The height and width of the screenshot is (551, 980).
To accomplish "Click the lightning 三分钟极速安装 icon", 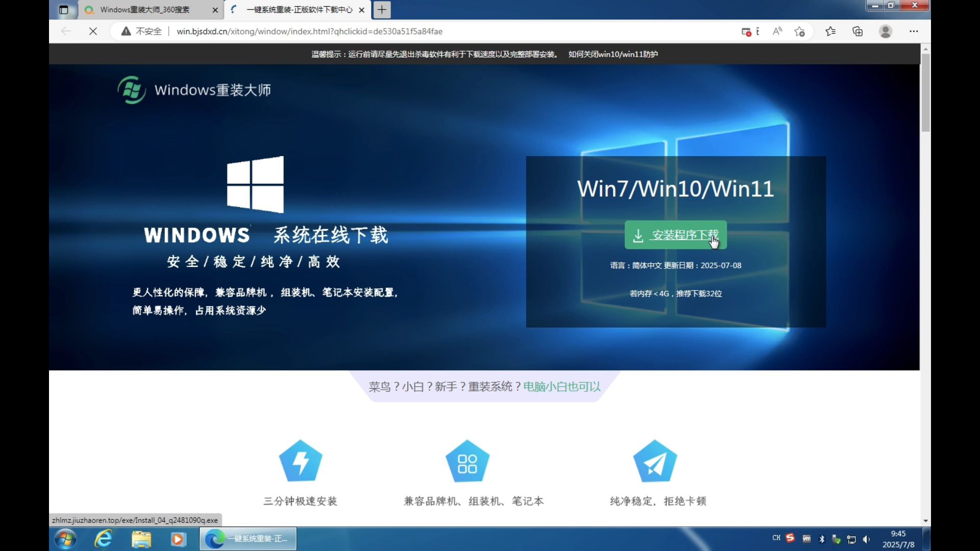I will (x=301, y=461).
